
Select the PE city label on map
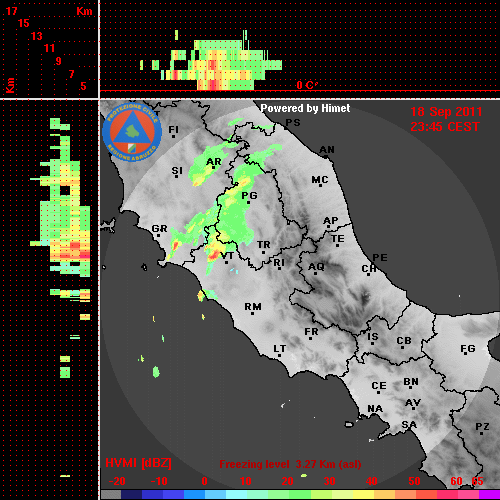tap(380, 258)
